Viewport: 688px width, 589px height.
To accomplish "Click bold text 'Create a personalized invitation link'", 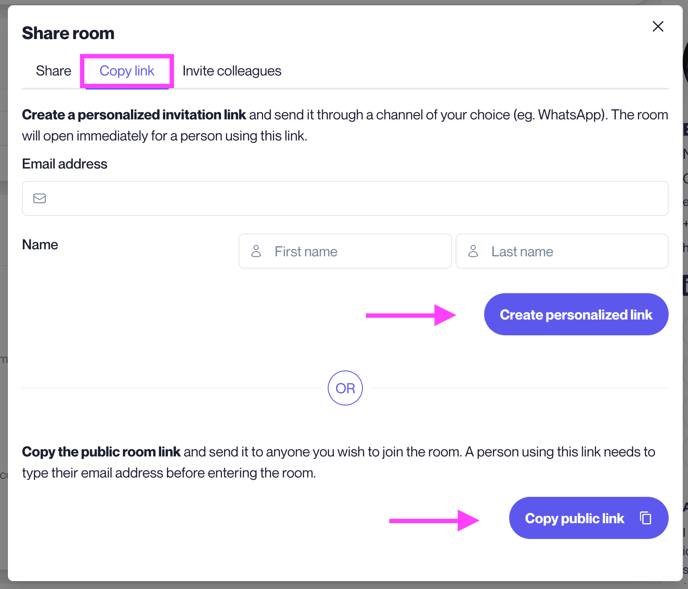I will click(134, 115).
